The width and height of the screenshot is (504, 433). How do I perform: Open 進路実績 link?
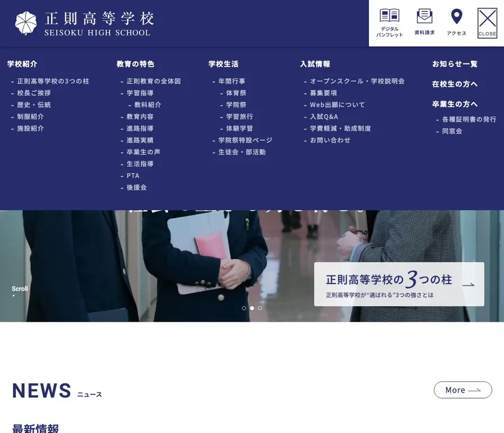click(x=140, y=141)
